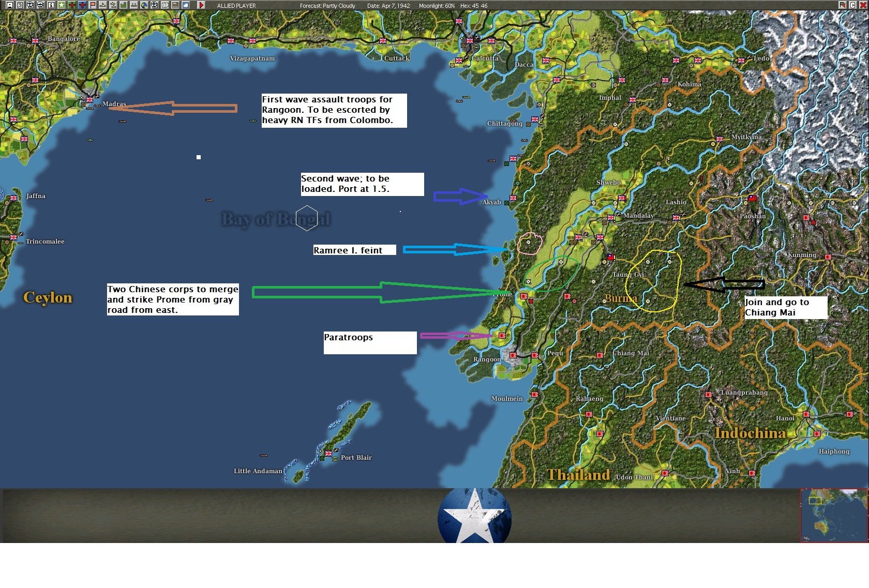This screenshot has height=588, width=869.
Task: Click the 'Date: Apr 7, 1942' text
Action: (x=388, y=6)
